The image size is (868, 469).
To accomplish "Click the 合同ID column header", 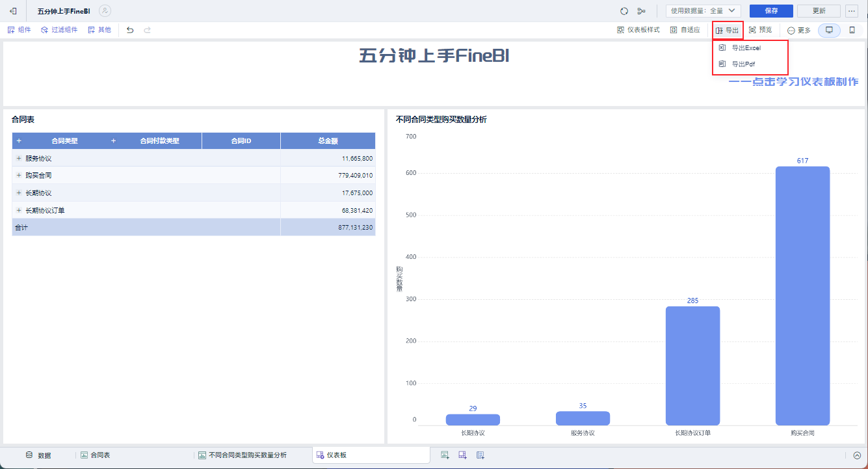I will pos(241,141).
